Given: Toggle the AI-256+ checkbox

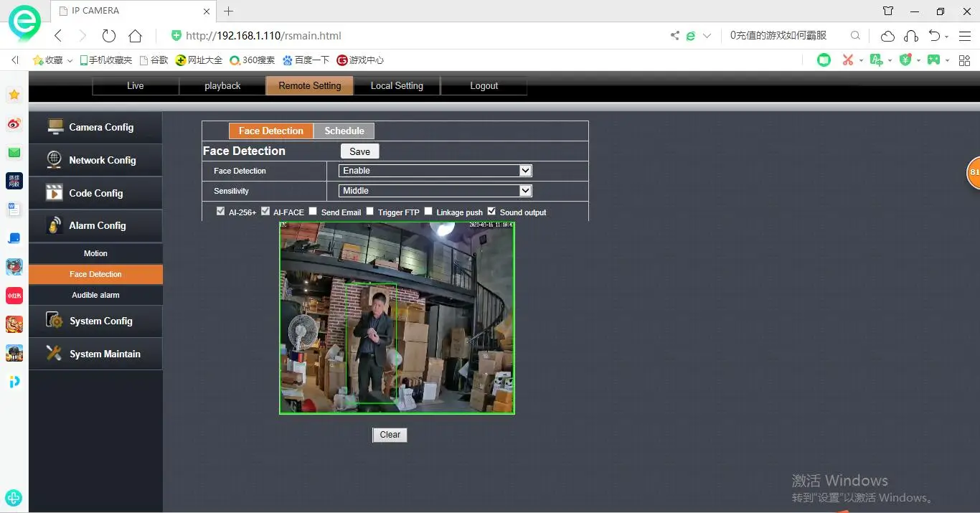Looking at the screenshot, I should click(x=221, y=211).
